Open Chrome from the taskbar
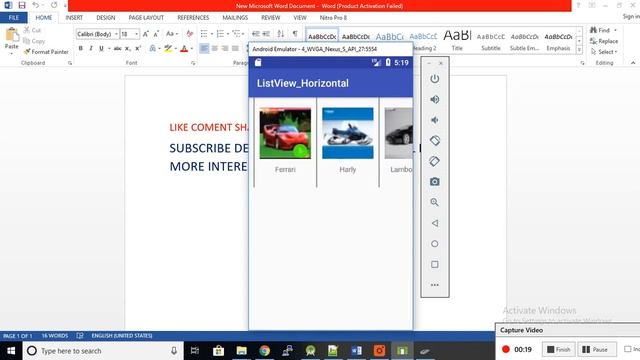Screen dimensions: 640x360 click(264, 351)
